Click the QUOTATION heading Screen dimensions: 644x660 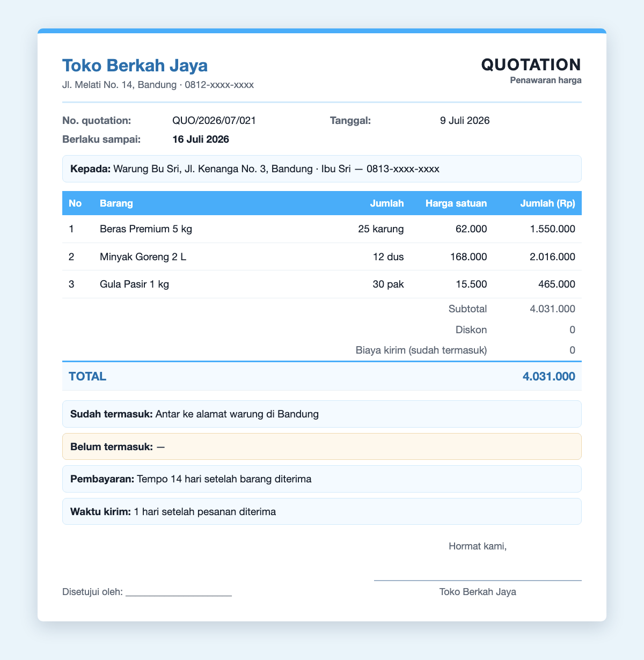531,64
